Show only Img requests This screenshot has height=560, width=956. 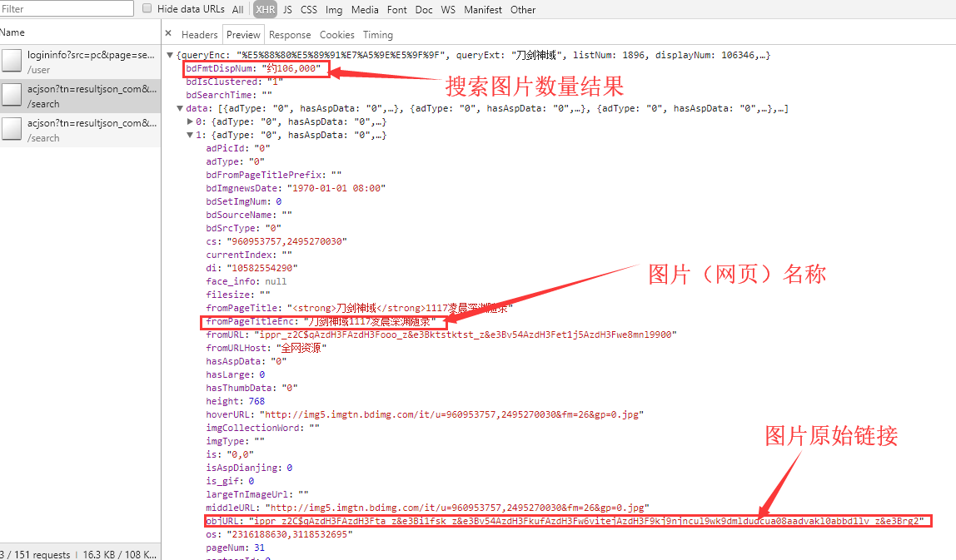point(333,9)
